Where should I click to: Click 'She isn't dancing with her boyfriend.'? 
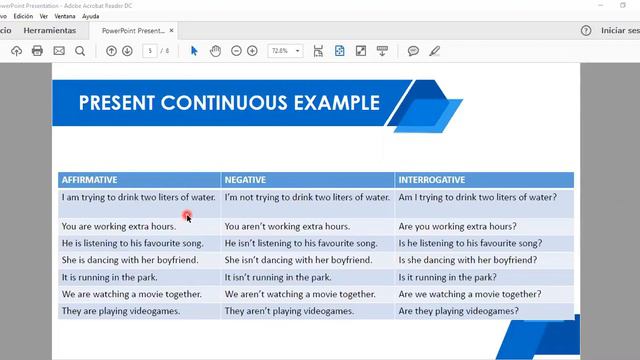[x=298, y=260]
